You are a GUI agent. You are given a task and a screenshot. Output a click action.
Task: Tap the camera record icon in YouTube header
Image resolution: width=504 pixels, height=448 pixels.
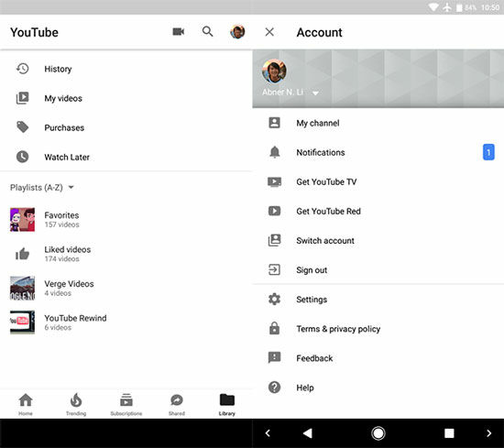tap(179, 32)
